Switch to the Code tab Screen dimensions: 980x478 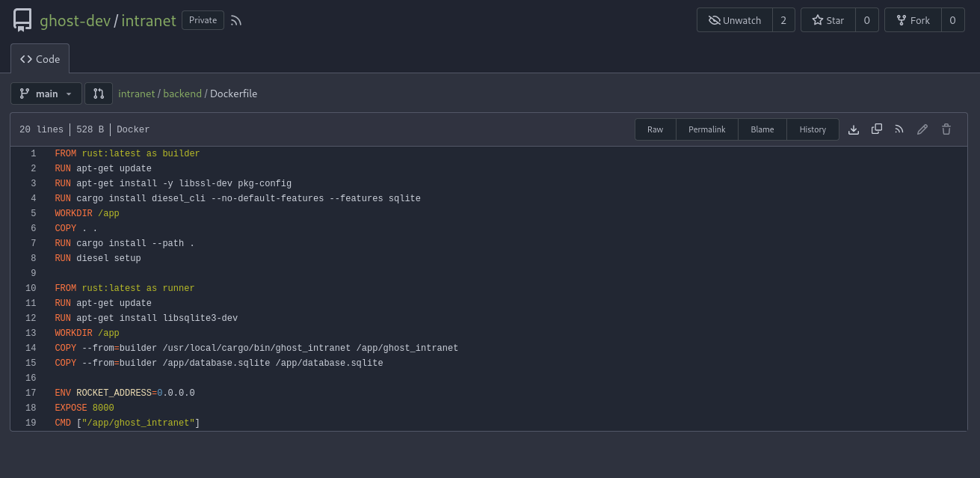click(40, 59)
